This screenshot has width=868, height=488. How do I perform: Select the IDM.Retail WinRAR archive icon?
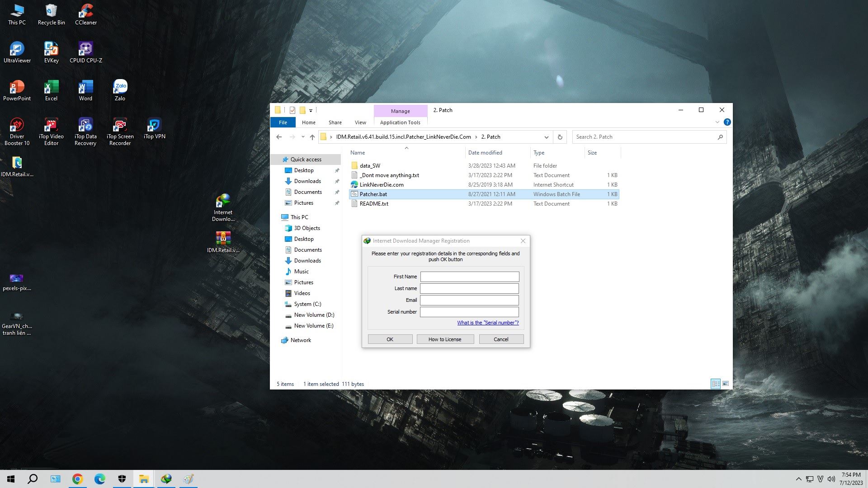click(223, 242)
